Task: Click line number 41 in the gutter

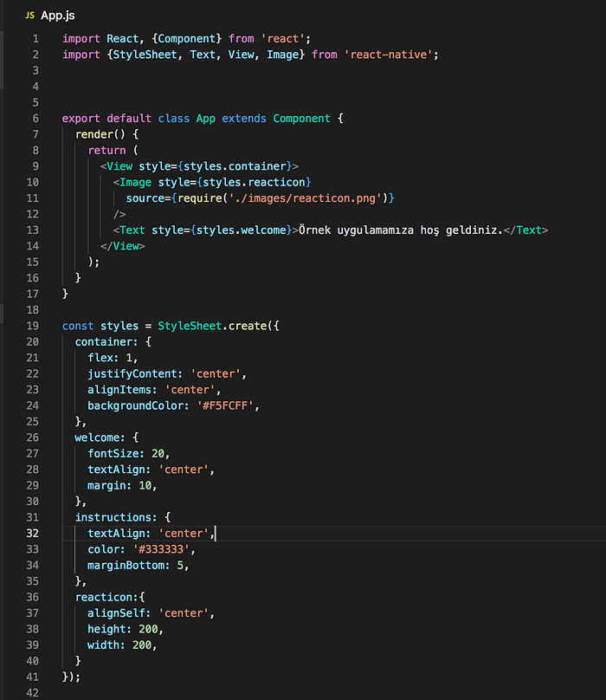Action: 33,677
